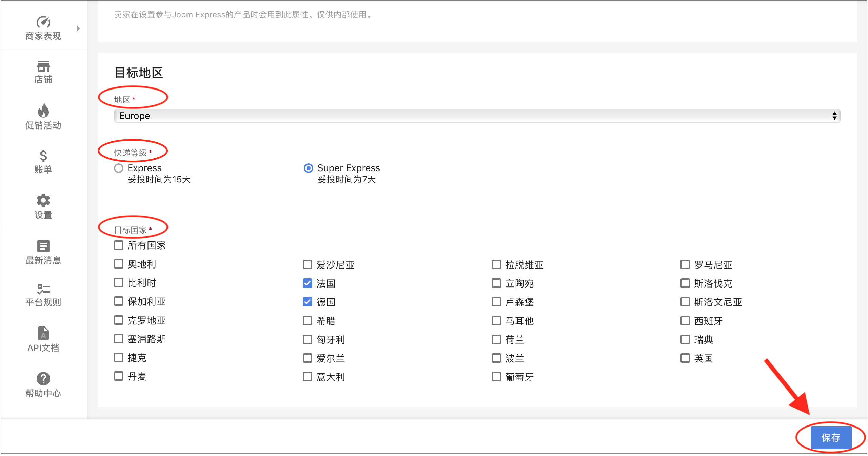Screen dimensions: 868x456
Task: Open the API文档 documentation
Action: click(x=43, y=339)
